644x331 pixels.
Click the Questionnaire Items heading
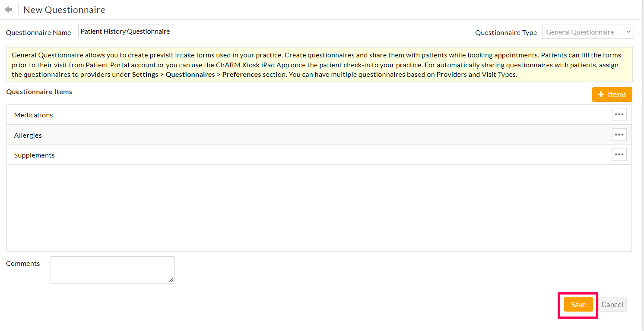39,91
